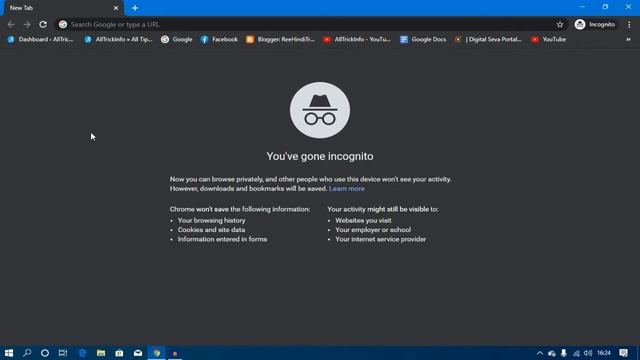Open Chrome's three-dot menu
Viewport: 640px width, 360px height.
629,24
